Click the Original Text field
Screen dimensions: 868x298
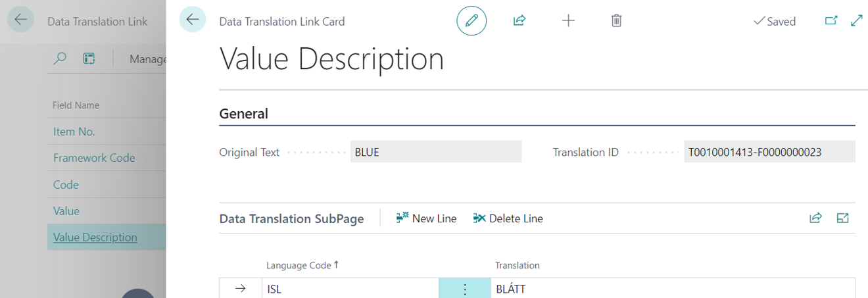point(436,152)
